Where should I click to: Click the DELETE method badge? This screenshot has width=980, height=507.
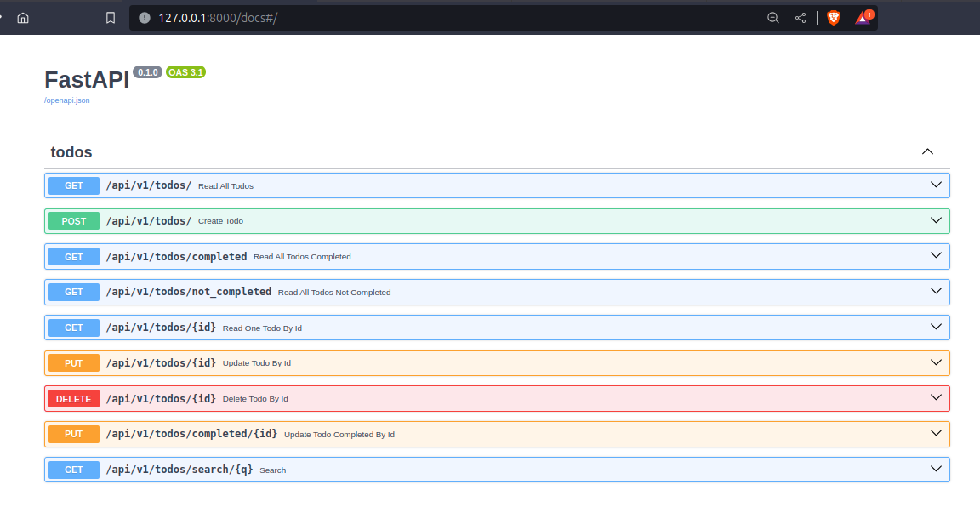[74, 399]
